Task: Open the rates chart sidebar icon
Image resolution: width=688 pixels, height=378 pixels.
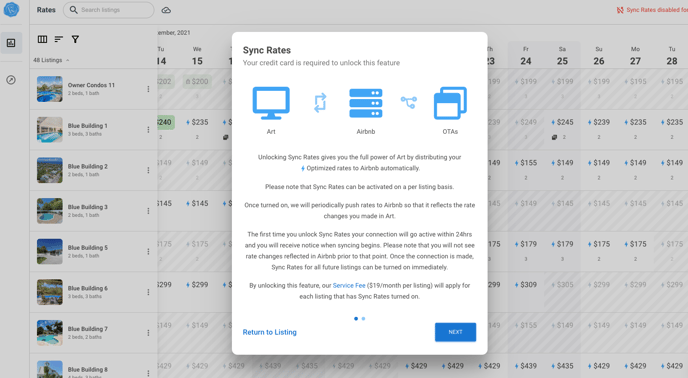Action: tap(11, 43)
